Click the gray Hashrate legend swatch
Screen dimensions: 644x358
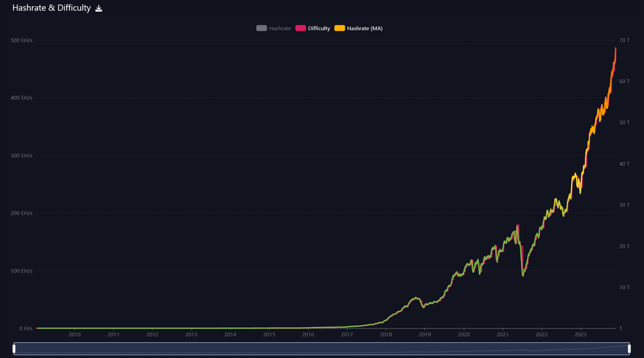[261, 28]
